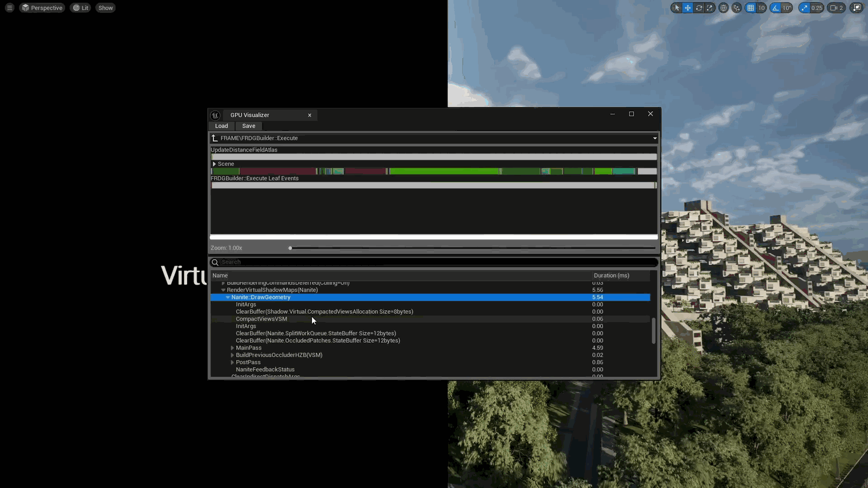Open camera speed setting
This screenshot has height=488, width=868.
tap(836, 8)
